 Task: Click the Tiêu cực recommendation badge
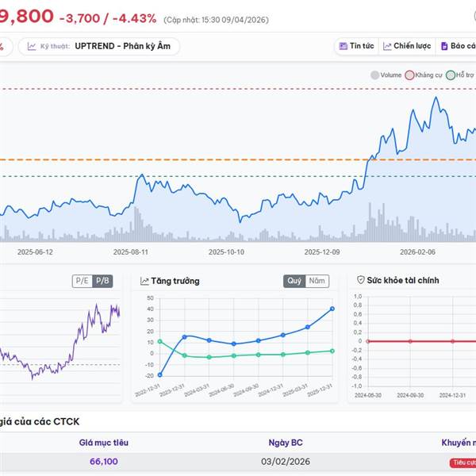[463, 462]
